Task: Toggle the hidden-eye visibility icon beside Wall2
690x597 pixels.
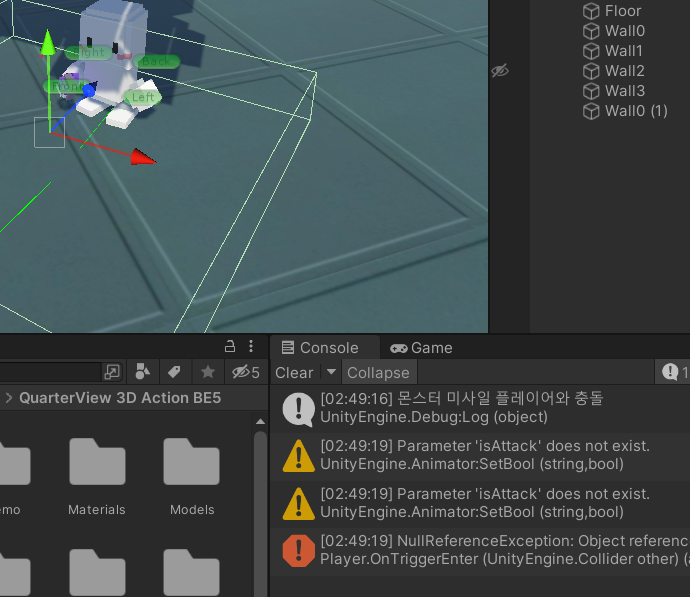Action: click(500, 71)
